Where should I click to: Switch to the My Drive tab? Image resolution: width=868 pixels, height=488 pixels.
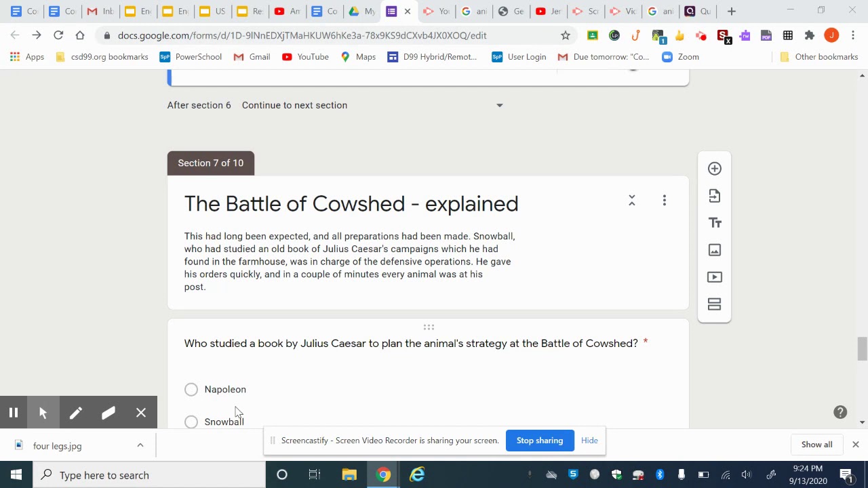click(361, 12)
